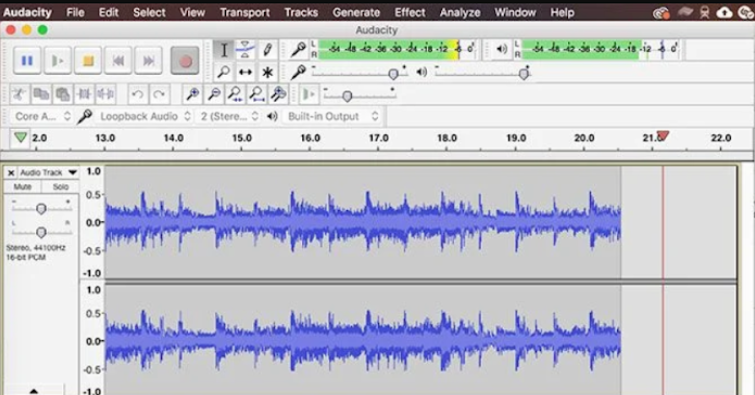Open the Window menu
The image size is (755, 395).
515,12
